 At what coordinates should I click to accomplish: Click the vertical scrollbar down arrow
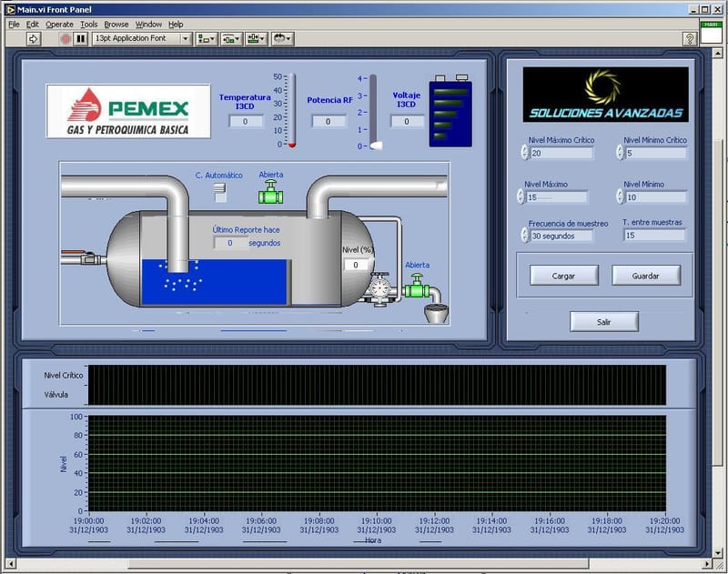pyautogui.click(x=718, y=553)
